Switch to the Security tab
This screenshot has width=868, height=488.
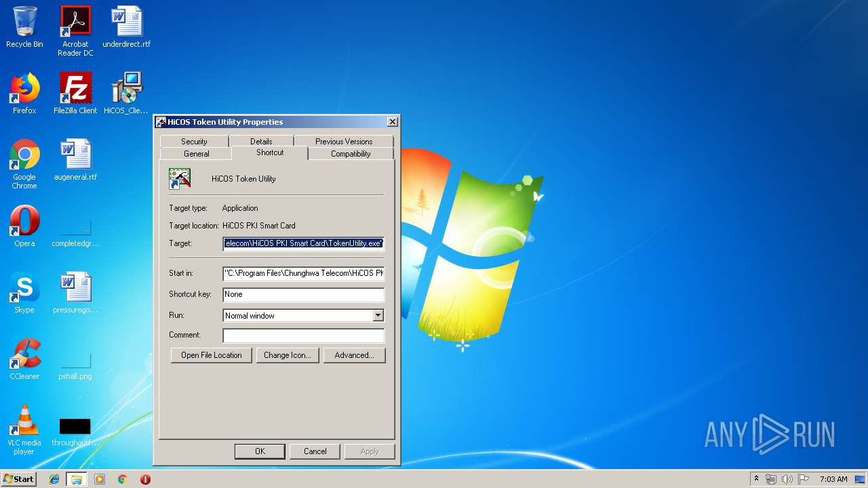tap(194, 141)
